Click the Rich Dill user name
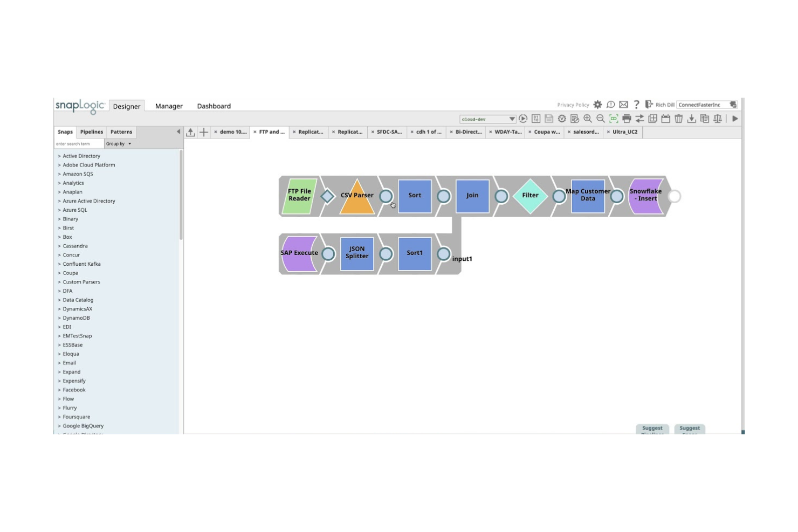 point(665,105)
